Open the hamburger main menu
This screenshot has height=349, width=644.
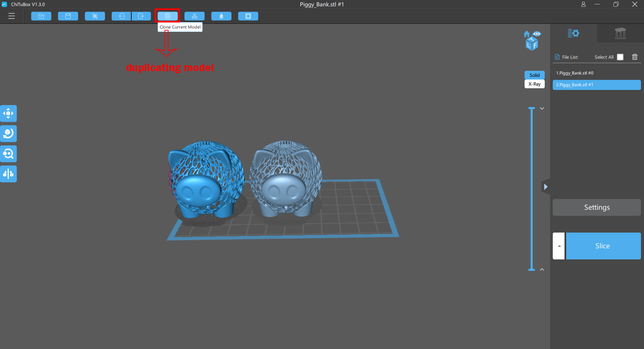11,16
